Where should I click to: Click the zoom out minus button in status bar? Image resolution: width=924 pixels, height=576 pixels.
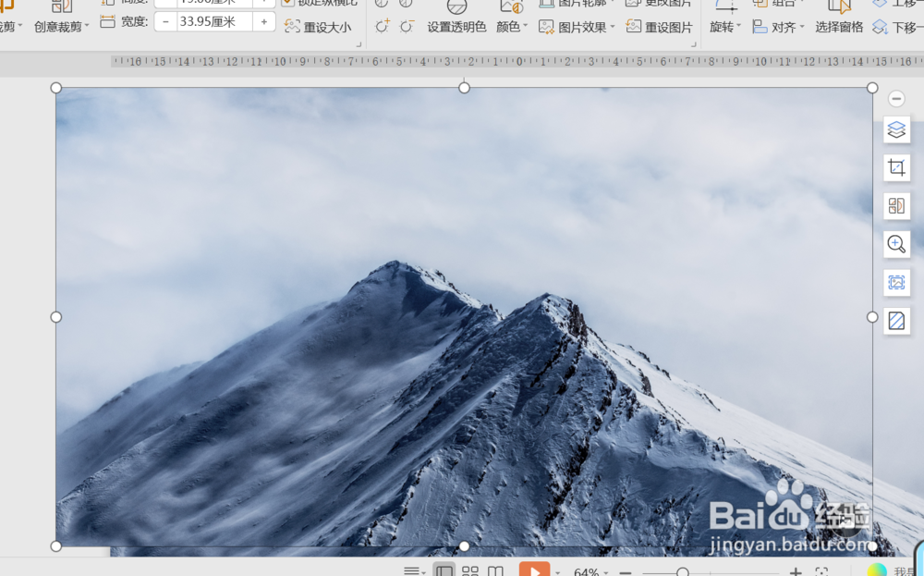626,572
